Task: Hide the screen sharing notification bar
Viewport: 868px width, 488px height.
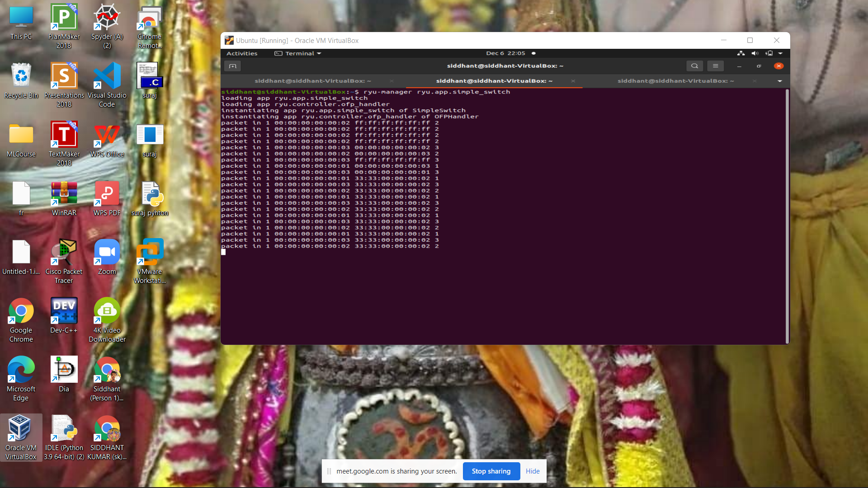Action: coord(533,471)
